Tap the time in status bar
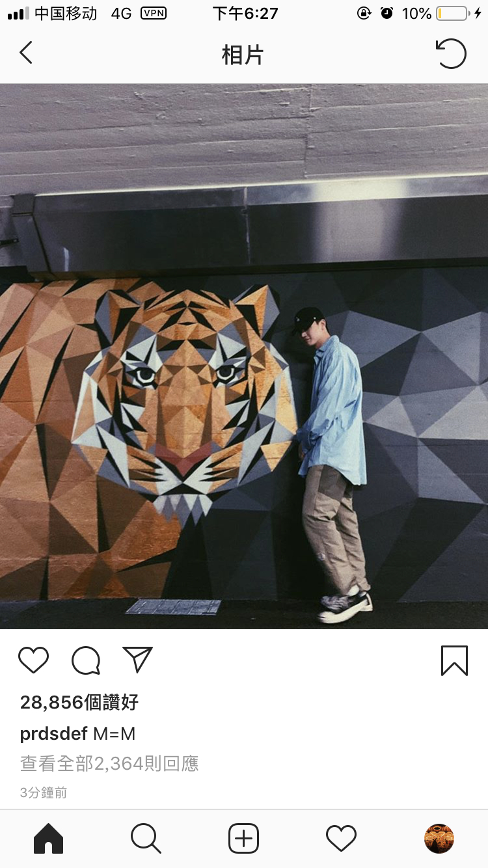The width and height of the screenshot is (488, 868). coord(245,14)
